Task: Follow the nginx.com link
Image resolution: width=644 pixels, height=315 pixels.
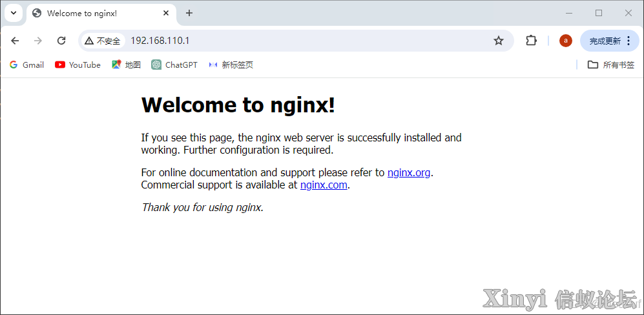Action: 324,185
